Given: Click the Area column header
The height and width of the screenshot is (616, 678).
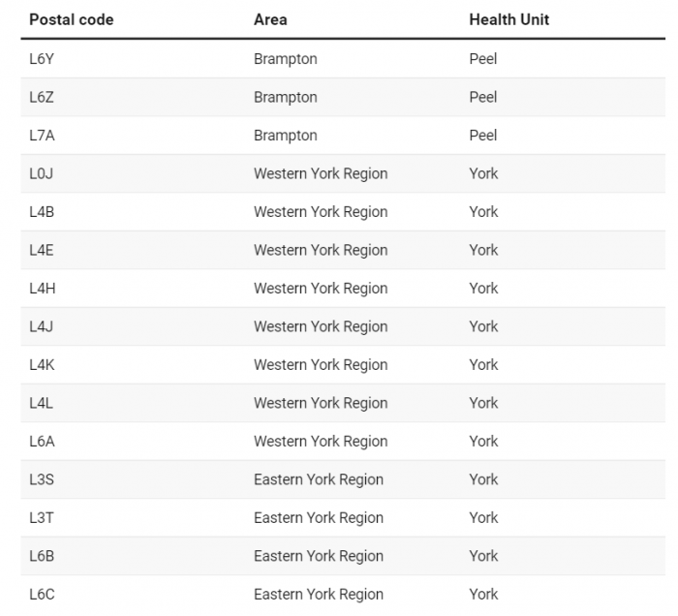Looking at the screenshot, I should (270, 20).
